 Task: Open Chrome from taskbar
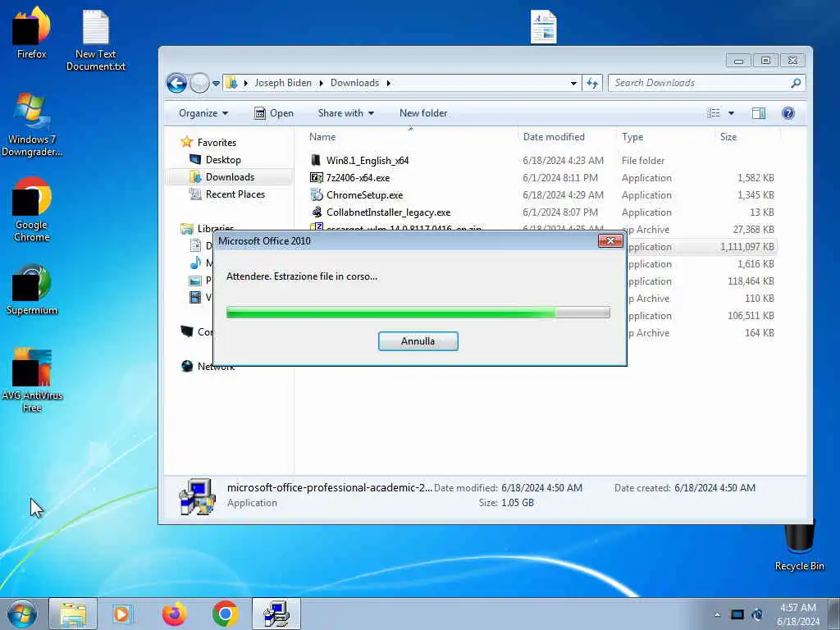[225, 614]
